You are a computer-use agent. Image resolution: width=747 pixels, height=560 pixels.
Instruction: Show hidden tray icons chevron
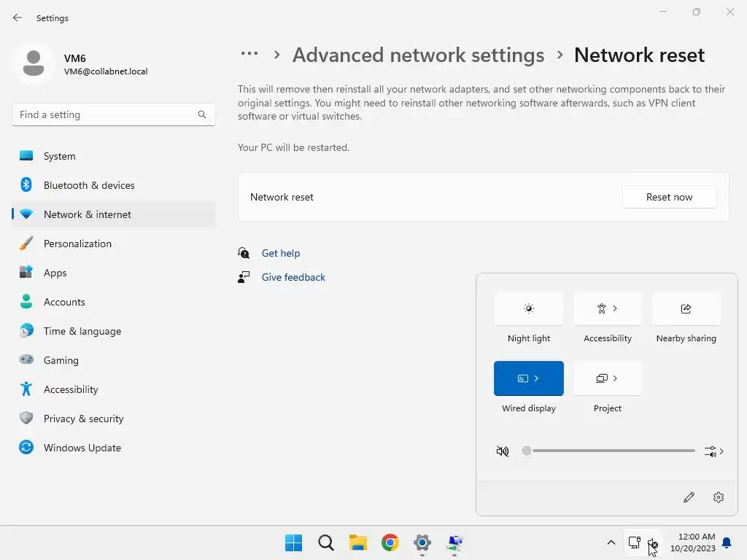[x=611, y=542]
